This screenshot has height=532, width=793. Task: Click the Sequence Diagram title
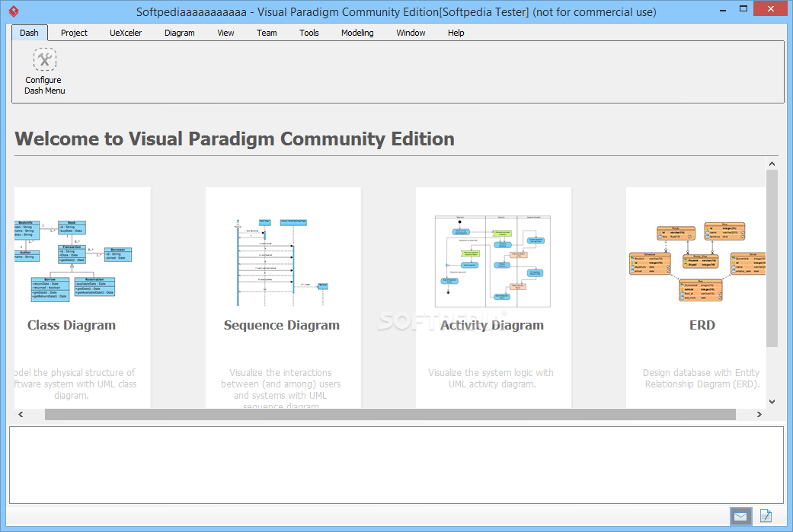[x=282, y=325]
